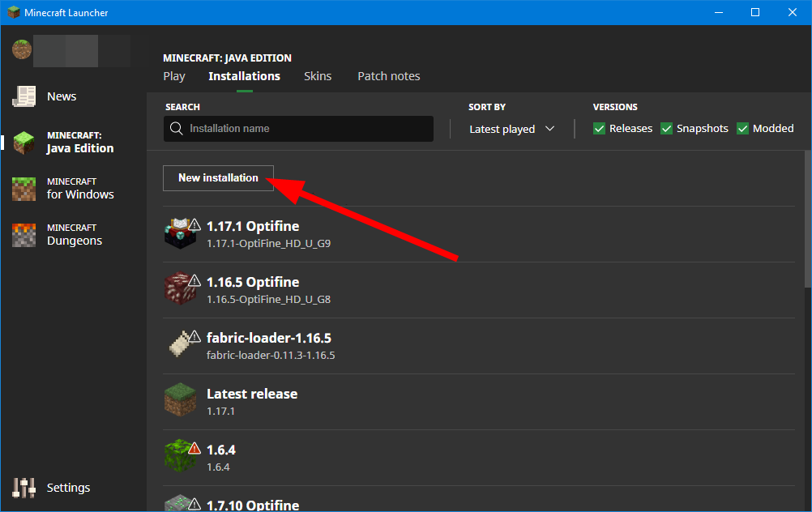Click the fabric-loader-1.16.5 item icon
The width and height of the screenshot is (812, 512).
pos(180,344)
